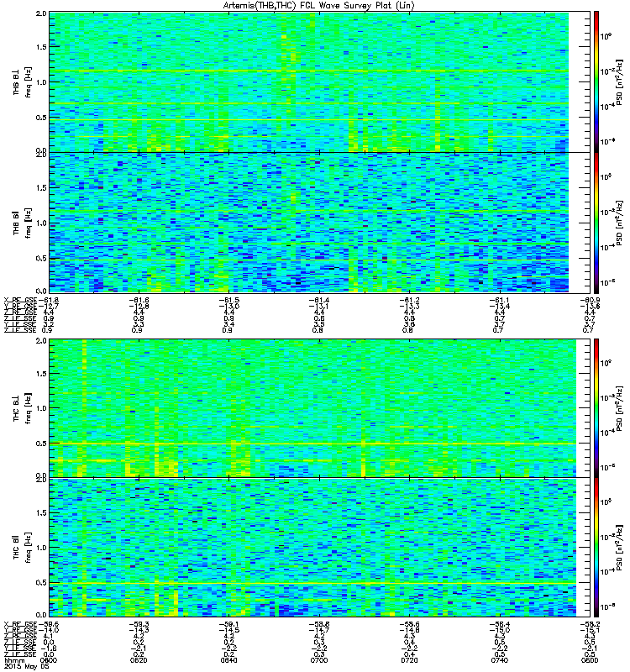
Task: Click the THC B-parallel freq axis label
Action: (x=29, y=548)
